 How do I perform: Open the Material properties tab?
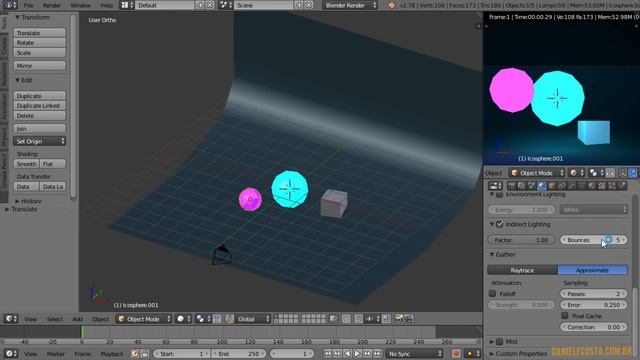(591, 186)
